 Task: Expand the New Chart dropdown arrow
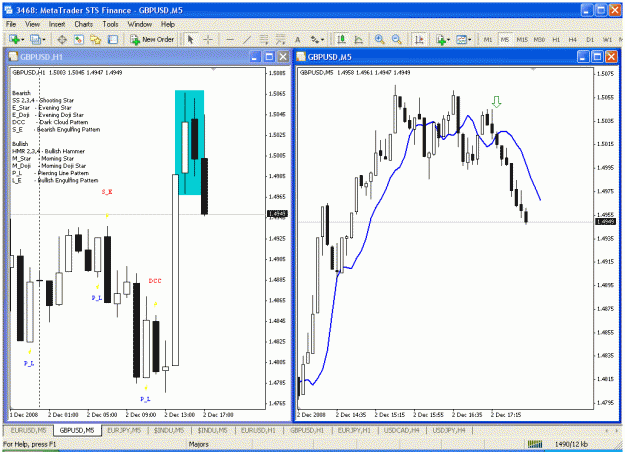tap(22, 40)
